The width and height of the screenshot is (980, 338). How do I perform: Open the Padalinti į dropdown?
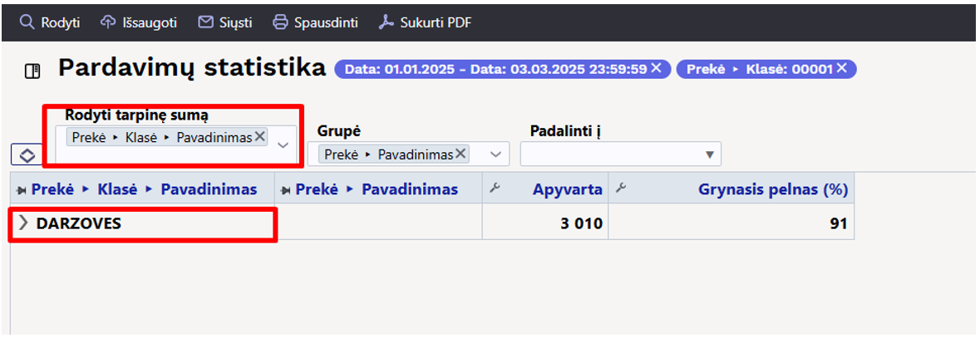click(709, 154)
